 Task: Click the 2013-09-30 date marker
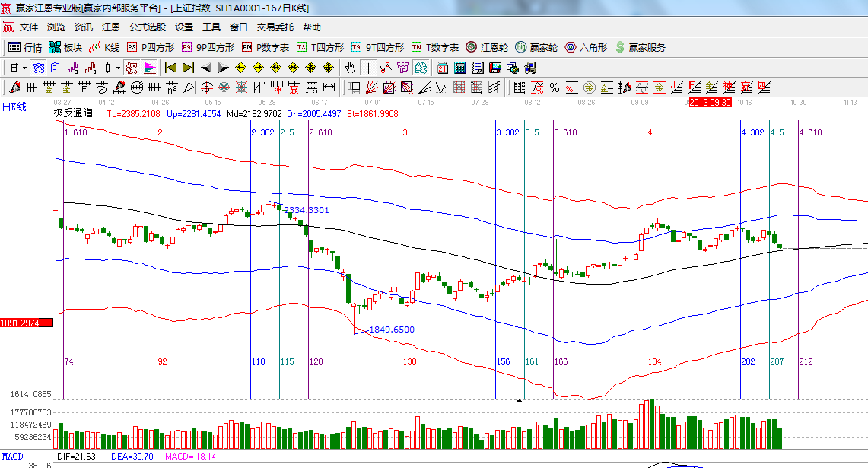(x=711, y=102)
